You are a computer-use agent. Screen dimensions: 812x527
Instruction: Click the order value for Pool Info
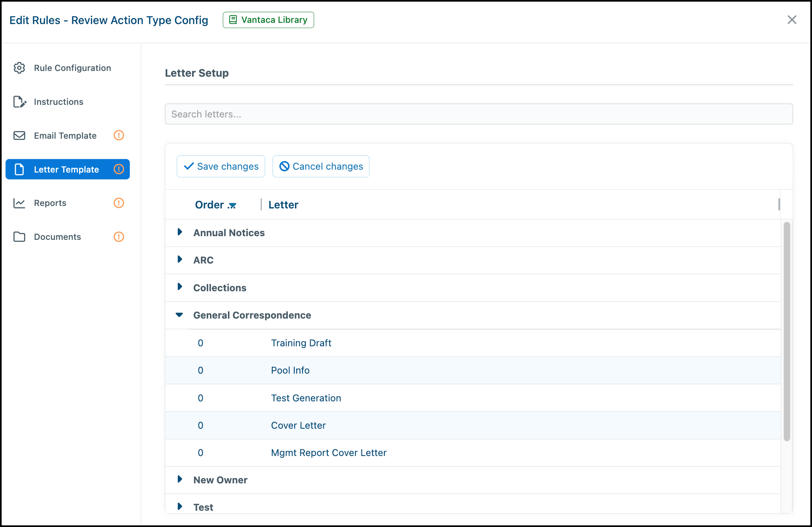tap(201, 370)
